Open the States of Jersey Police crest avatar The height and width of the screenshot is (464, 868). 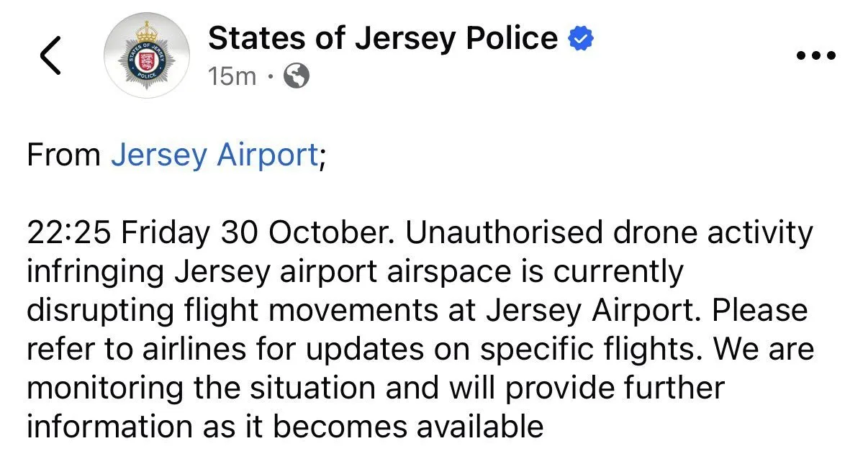147,55
